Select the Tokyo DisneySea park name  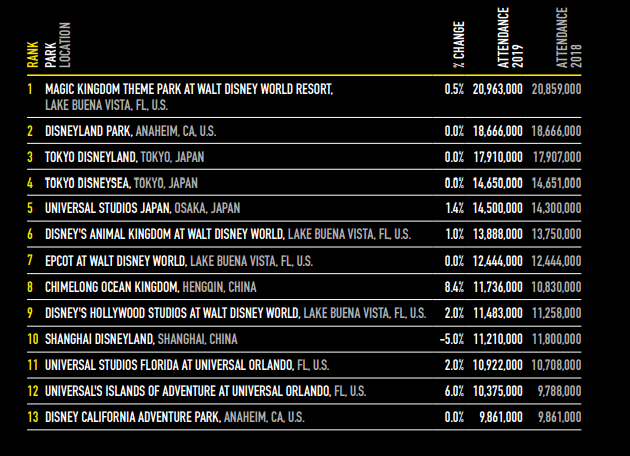click(x=88, y=183)
